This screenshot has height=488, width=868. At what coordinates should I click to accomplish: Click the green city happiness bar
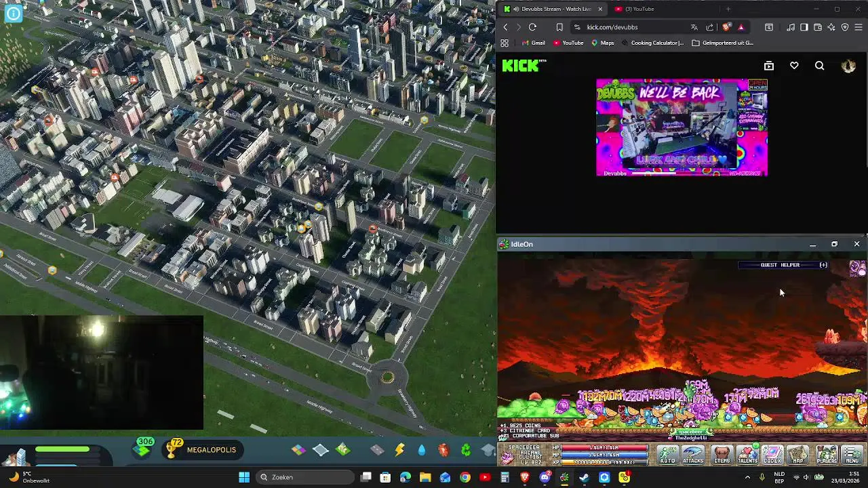coord(62,449)
